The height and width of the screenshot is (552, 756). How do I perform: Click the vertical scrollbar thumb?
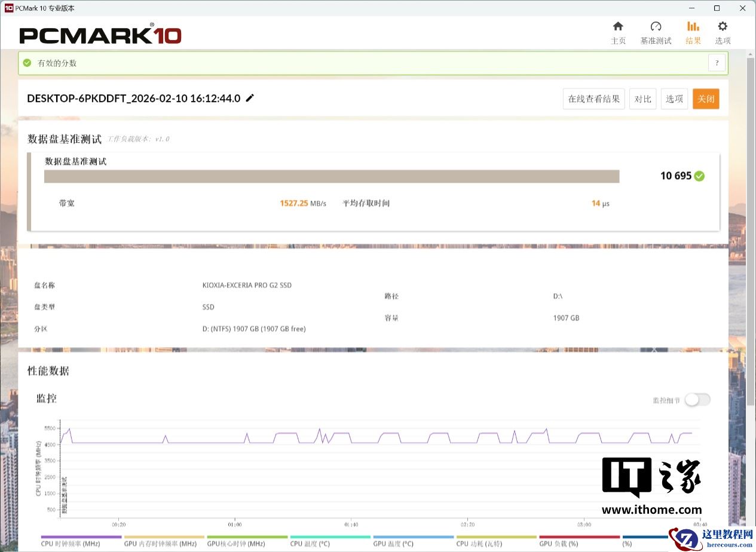click(x=751, y=233)
